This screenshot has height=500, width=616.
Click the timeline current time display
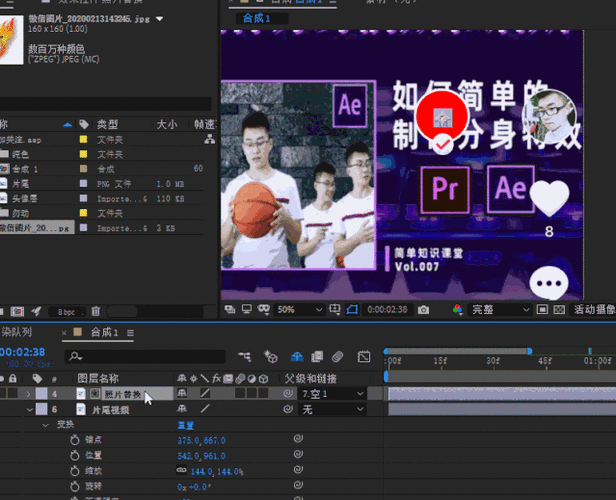pos(22,352)
